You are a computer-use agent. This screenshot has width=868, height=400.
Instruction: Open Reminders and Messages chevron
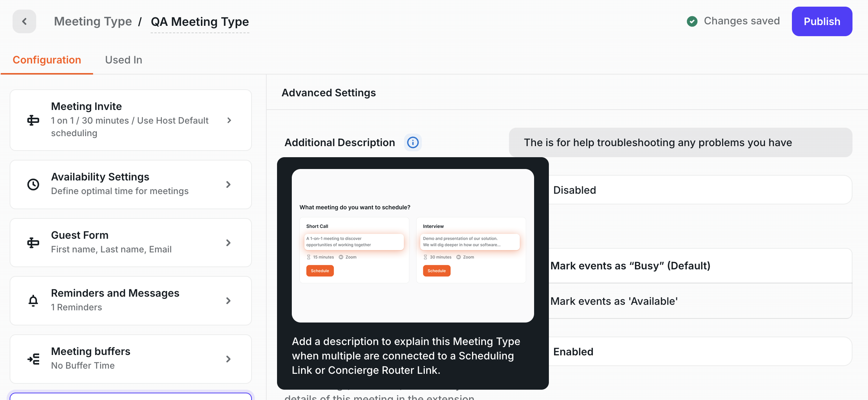(228, 301)
